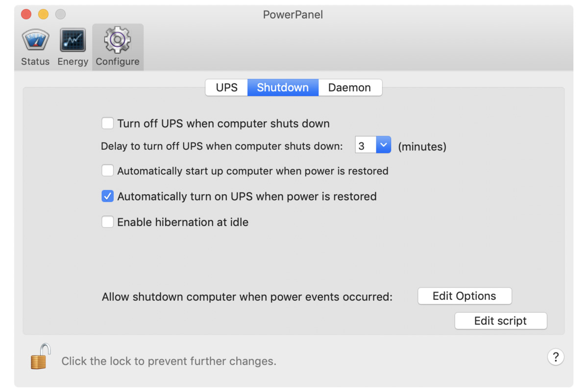
Task: Select the Shutdown tab
Action: click(x=283, y=88)
